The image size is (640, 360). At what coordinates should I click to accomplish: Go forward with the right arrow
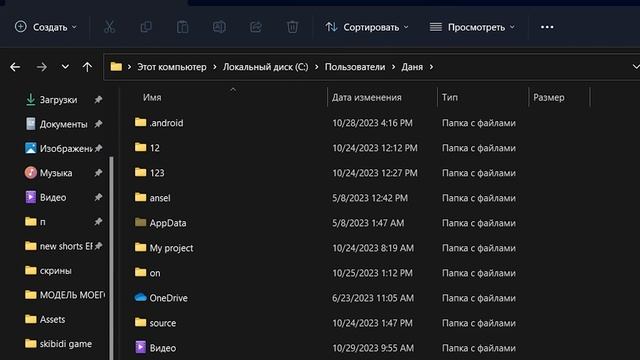coord(41,67)
